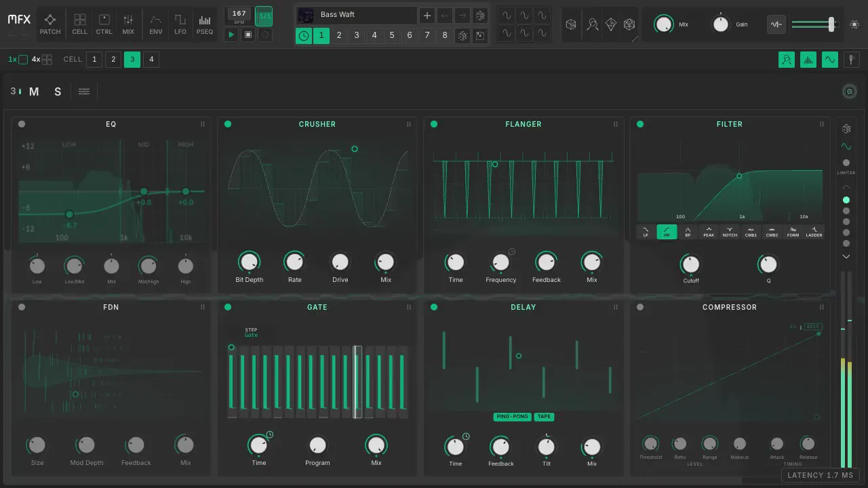868x488 pixels.
Task: Toggle the sine wave view icon top right
Action: tap(829, 60)
